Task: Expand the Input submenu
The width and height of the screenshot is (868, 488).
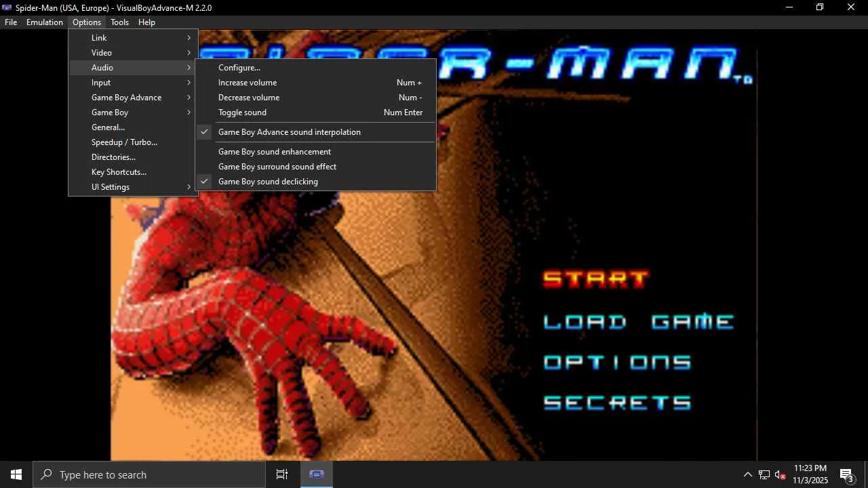Action: 133,83
